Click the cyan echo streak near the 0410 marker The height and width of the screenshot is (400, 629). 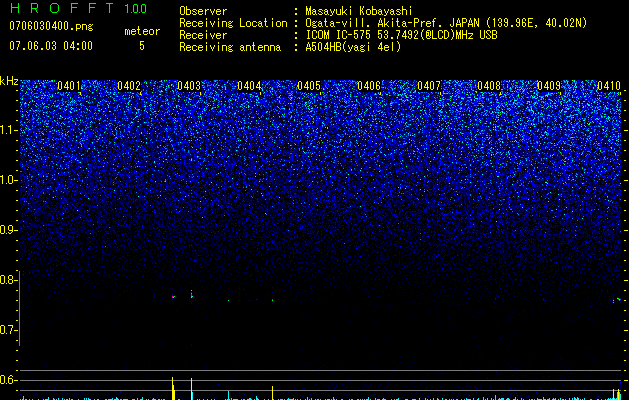point(619,299)
